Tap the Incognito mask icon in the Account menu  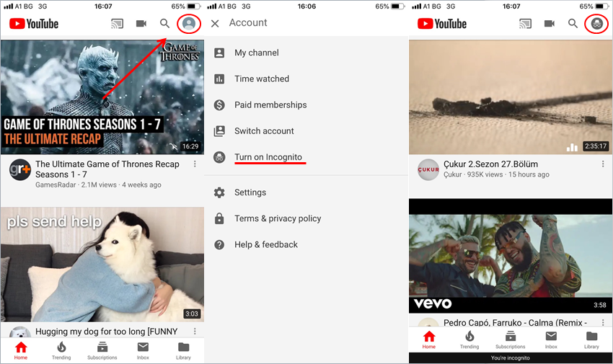[x=219, y=157]
